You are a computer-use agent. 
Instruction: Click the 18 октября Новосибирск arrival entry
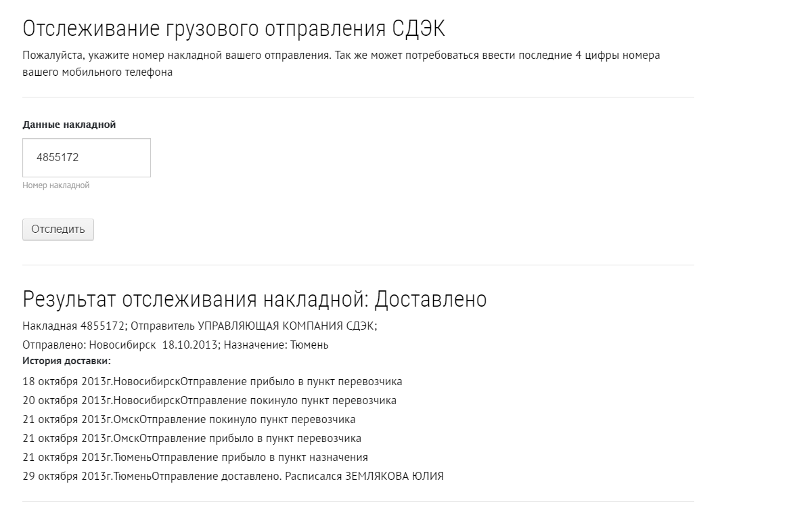click(x=212, y=381)
